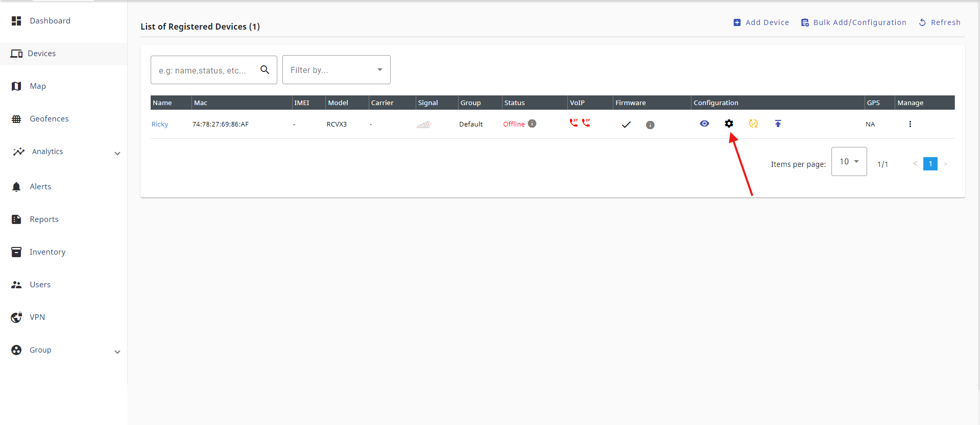Expand the Group submenu chevron
This screenshot has height=425, width=980.
click(117, 352)
